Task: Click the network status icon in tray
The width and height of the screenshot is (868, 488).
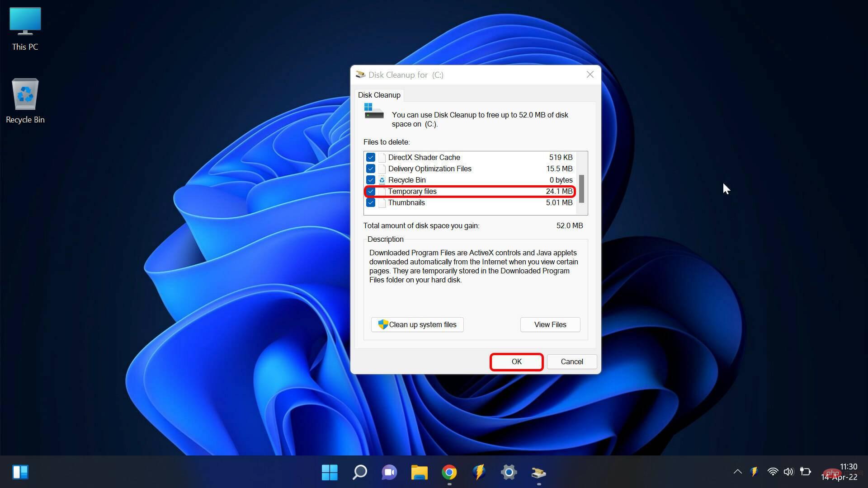Action: [773, 473]
